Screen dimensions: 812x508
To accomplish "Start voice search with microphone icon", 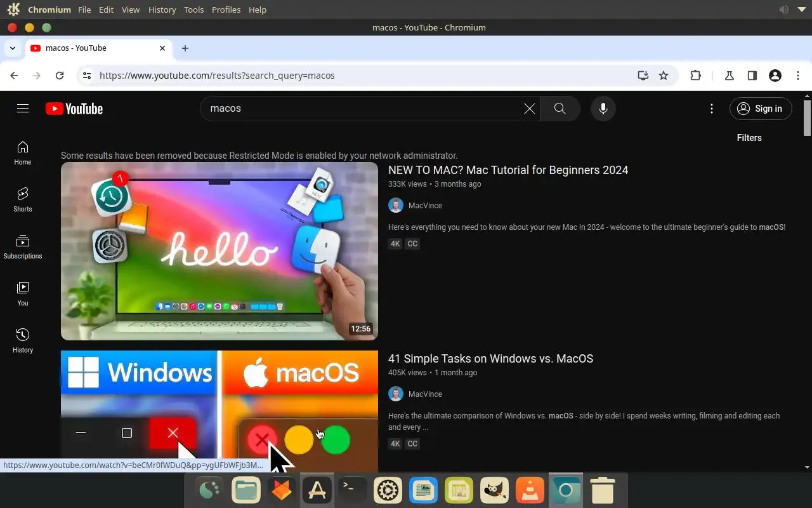I will [x=603, y=109].
